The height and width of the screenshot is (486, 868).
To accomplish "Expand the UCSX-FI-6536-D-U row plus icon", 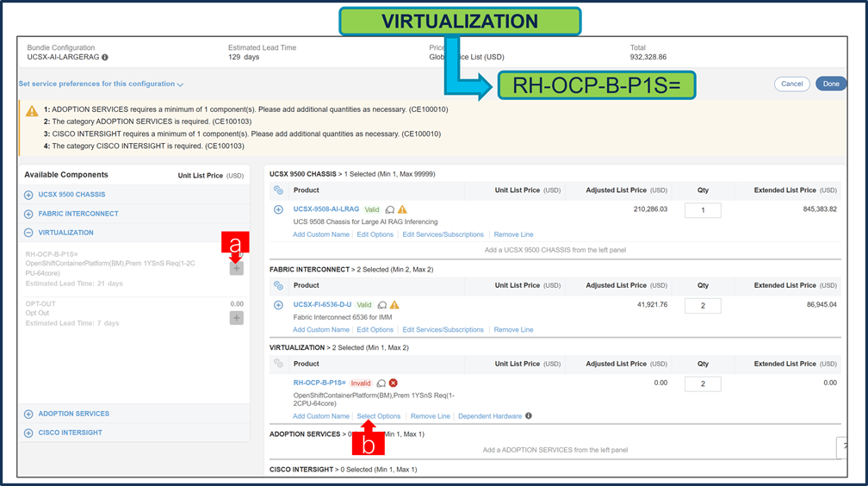I will tap(278, 305).
